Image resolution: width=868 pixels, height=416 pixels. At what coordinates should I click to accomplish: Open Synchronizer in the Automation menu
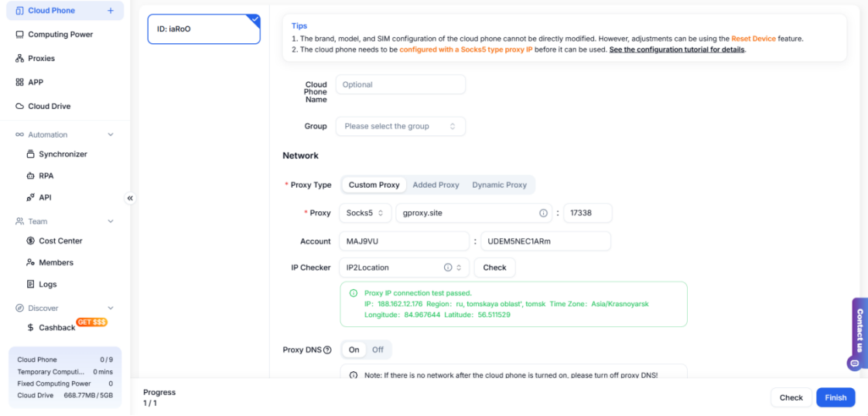click(63, 155)
